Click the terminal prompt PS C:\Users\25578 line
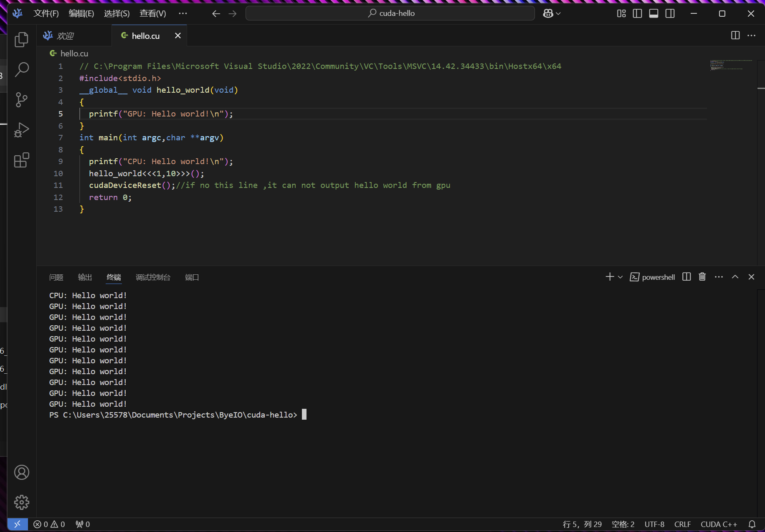Viewport: 765px width, 532px height. [x=173, y=415]
